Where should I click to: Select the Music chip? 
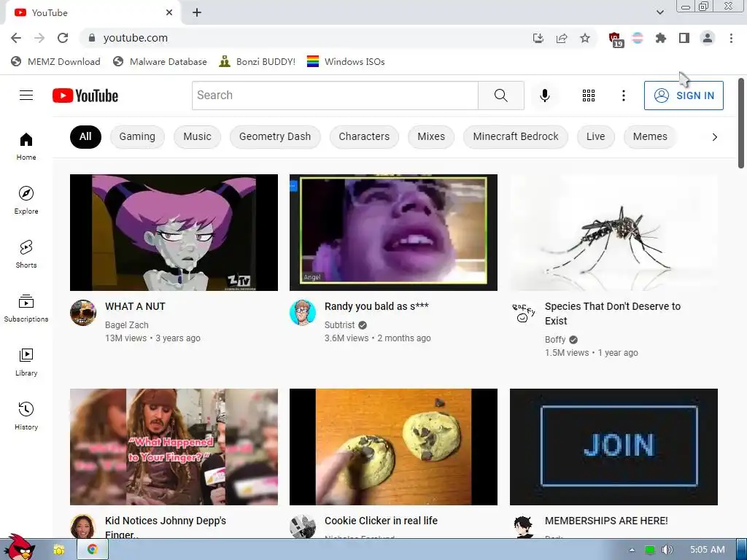tap(197, 136)
